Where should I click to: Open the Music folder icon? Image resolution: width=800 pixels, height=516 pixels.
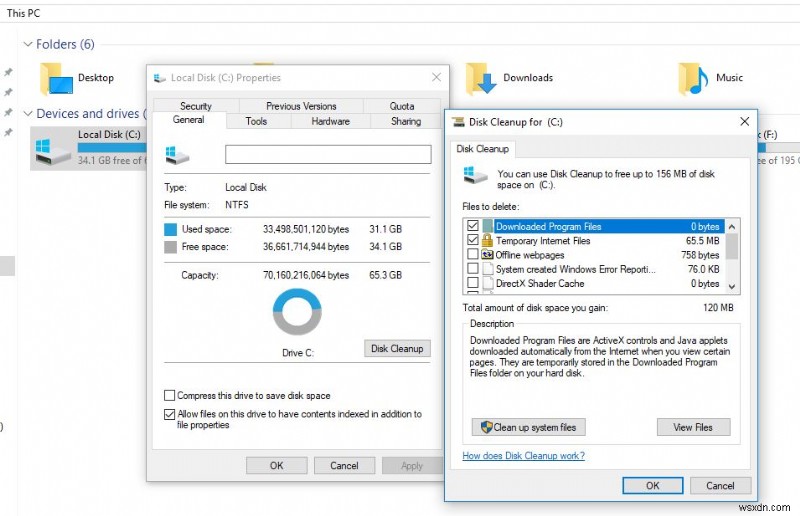(693, 79)
